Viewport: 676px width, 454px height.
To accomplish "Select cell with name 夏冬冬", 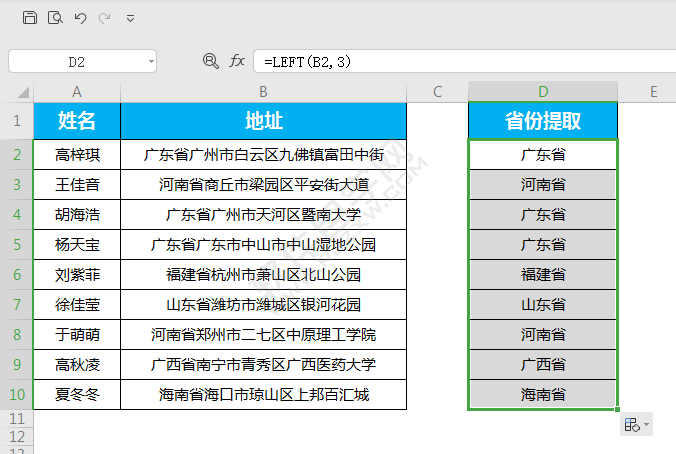I will coord(77,395).
